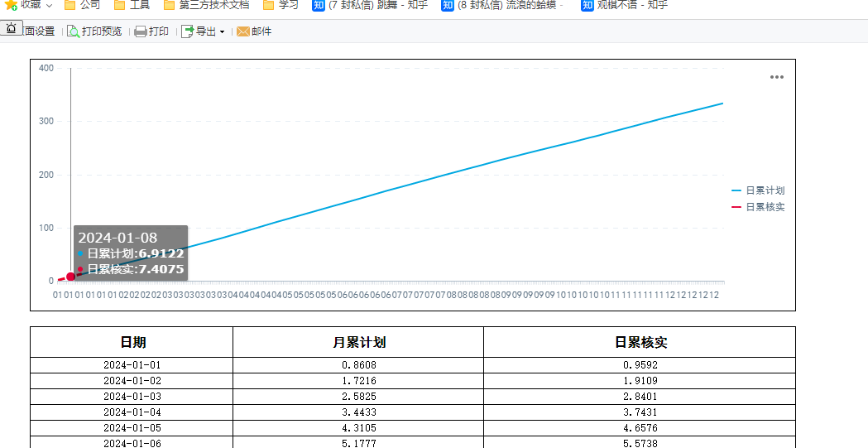This screenshot has height=448, width=868.
Task: Open the 跳舞 - 知乎 bookmark
Action: [371, 5]
